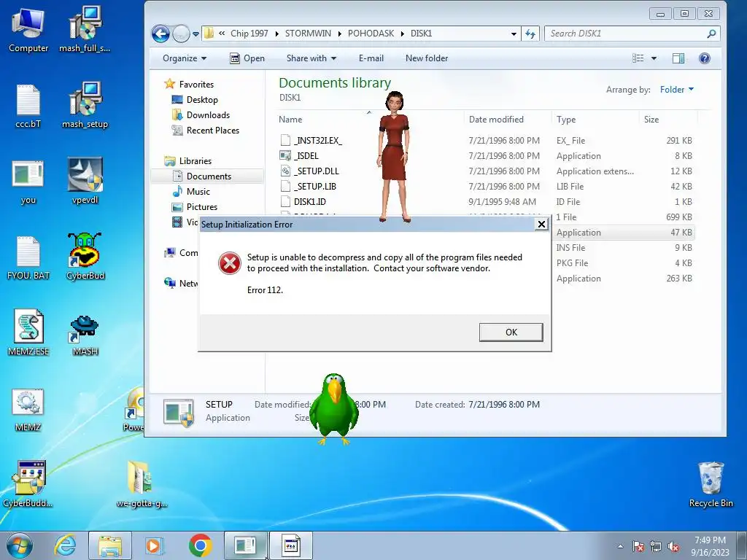Open the Share with dropdown
The height and width of the screenshot is (560, 747).
tap(311, 58)
